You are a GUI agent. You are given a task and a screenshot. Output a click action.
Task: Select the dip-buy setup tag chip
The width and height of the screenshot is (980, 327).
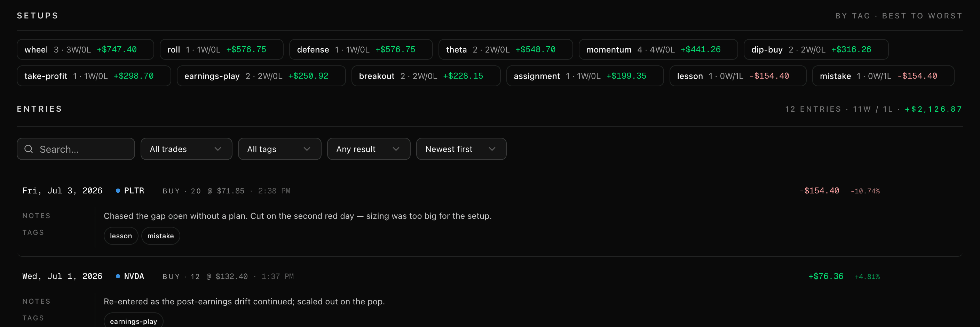(x=816, y=49)
